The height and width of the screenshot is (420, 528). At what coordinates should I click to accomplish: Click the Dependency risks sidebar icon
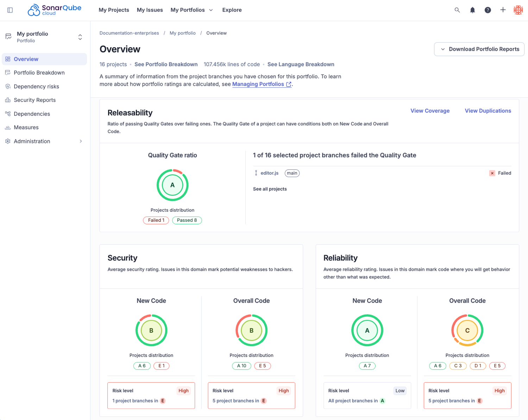pos(8,86)
